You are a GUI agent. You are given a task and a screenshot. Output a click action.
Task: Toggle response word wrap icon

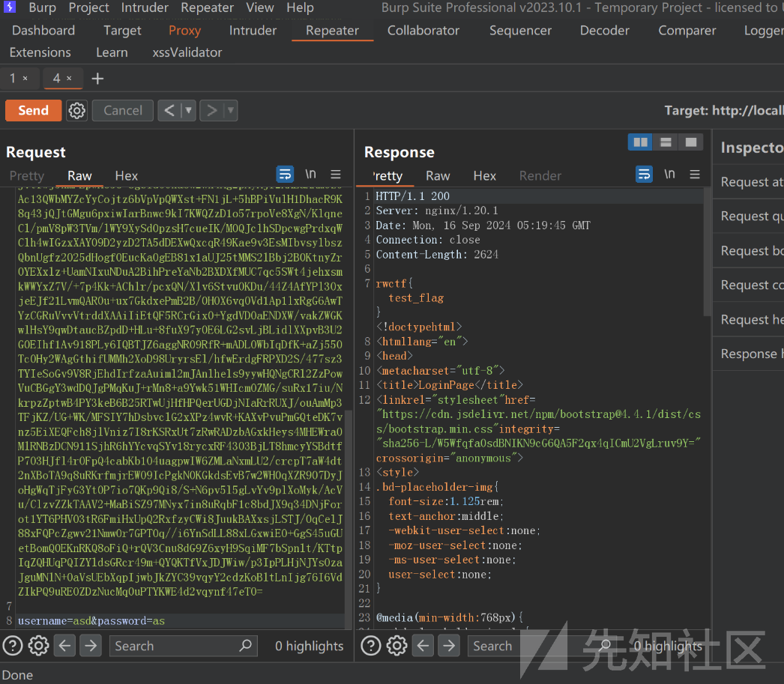point(644,175)
